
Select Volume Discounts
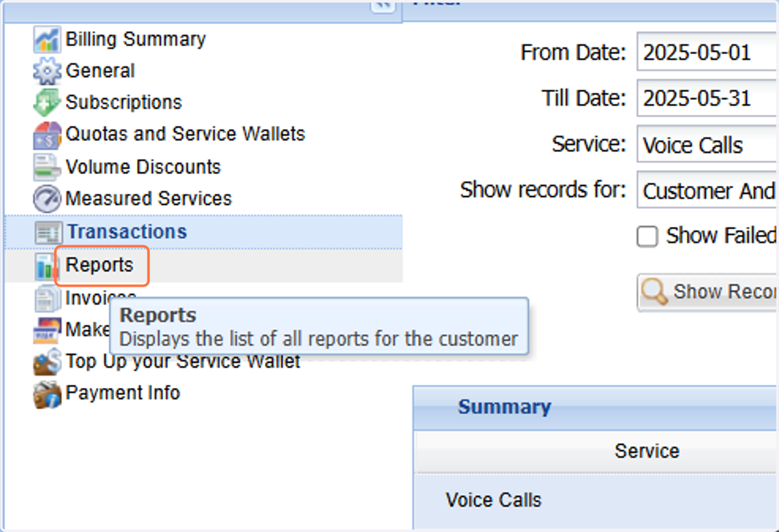coord(143,167)
